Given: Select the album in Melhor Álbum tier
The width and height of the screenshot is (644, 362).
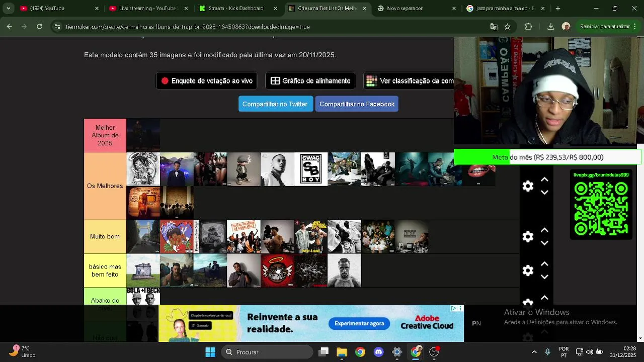Looking at the screenshot, I should 143,135.
